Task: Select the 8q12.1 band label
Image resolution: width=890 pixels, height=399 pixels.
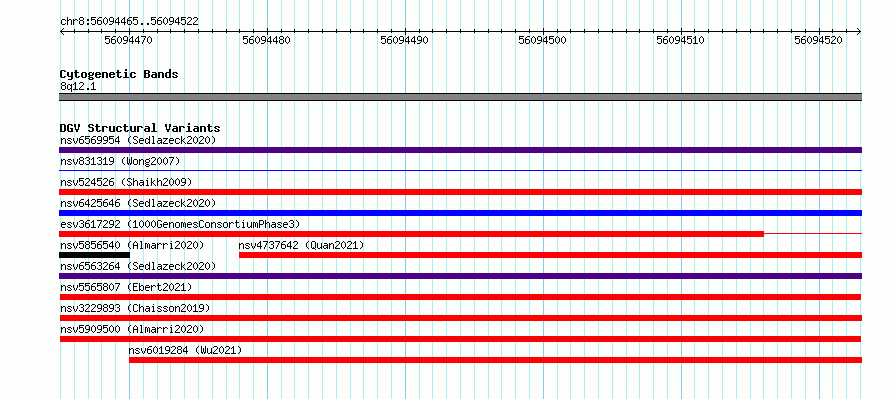Action: tap(78, 86)
